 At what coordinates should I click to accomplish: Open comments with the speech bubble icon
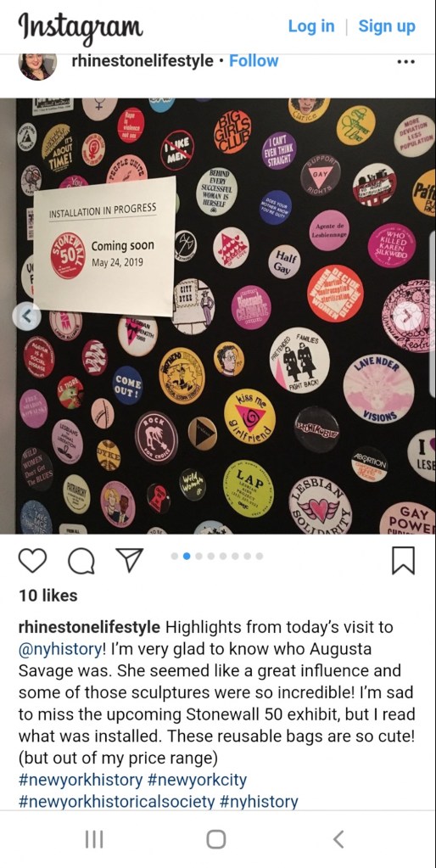tap(81, 562)
